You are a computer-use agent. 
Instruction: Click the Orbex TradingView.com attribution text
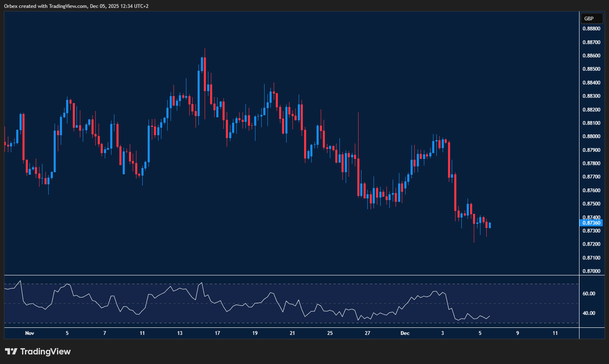pyautogui.click(x=76, y=6)
